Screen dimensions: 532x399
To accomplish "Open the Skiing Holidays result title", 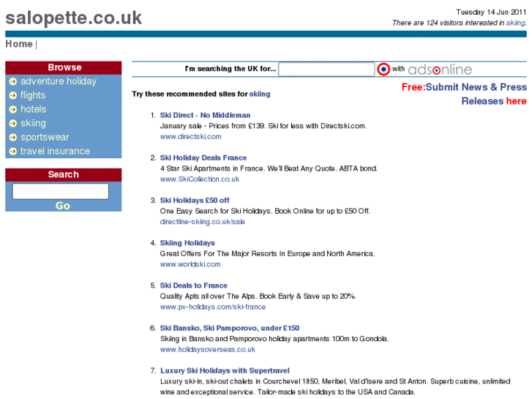I will coord(187,243).
